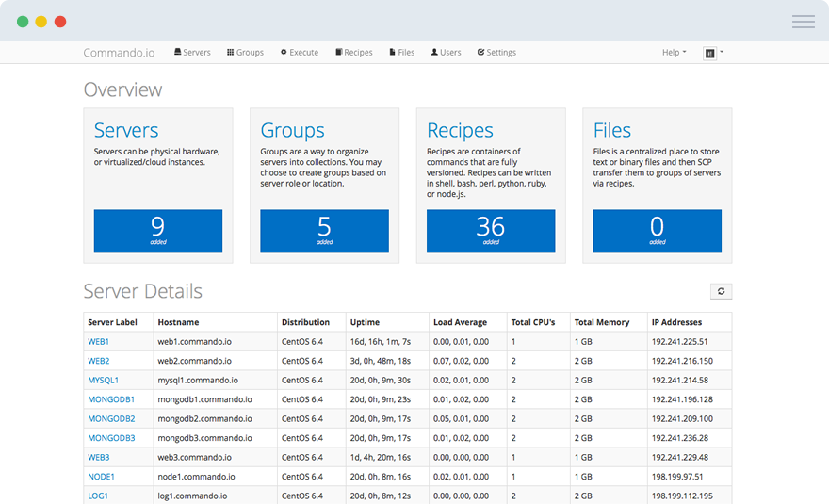Click the Commando.io brand link

pyautogui.click(x=119, y=53)
